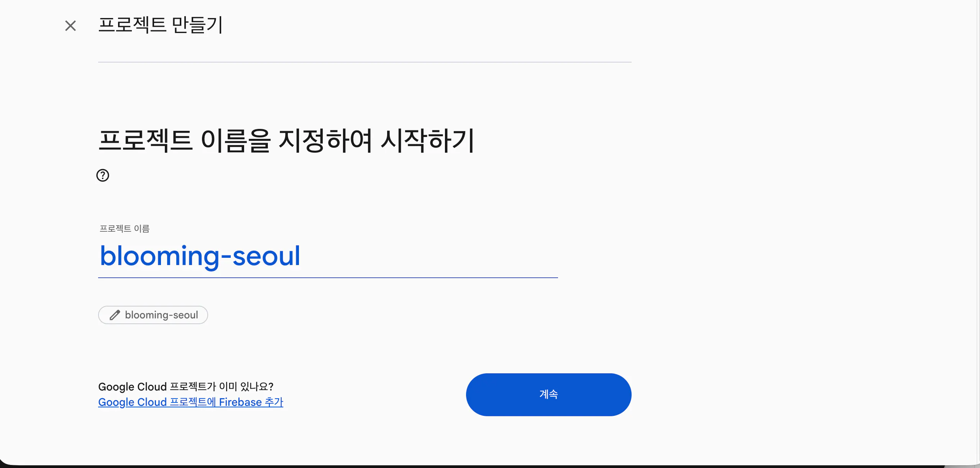Click the project name text blooming-seoul
This screenshot has height=468, width=980.
tap(200, 256)
